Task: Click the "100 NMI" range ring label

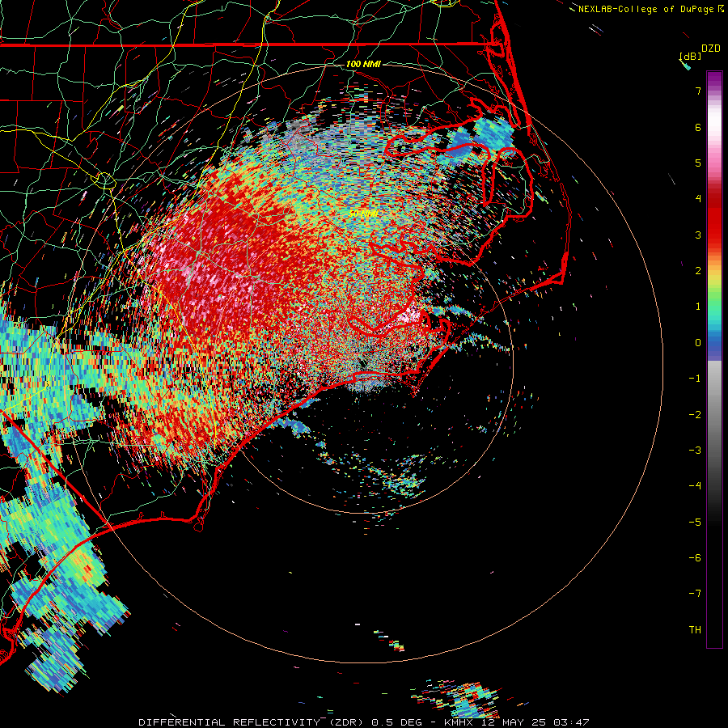Action: [x=363, y=64]
